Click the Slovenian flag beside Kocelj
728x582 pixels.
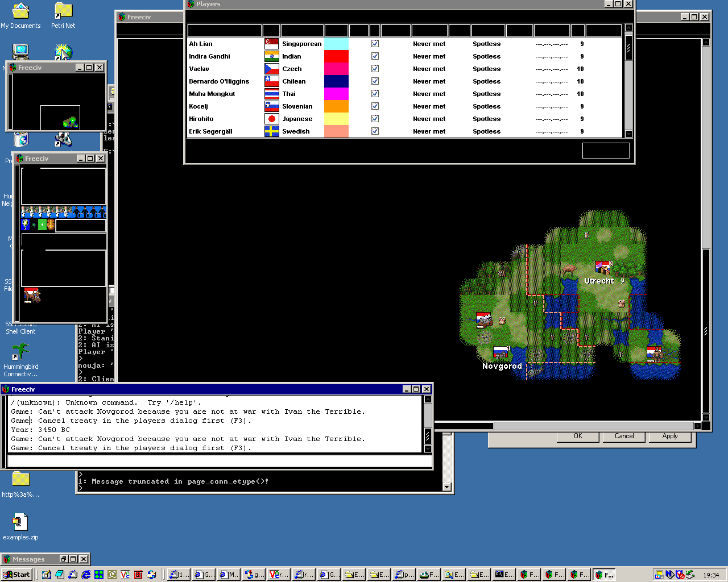tap(271, 106)
